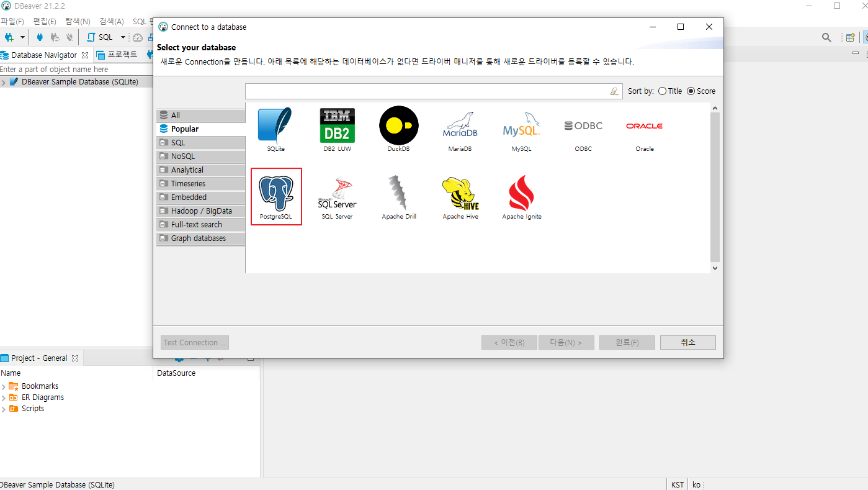Open the SQL editor dropdown arrow
Screen dimensions: 868x490
(123, 37)
